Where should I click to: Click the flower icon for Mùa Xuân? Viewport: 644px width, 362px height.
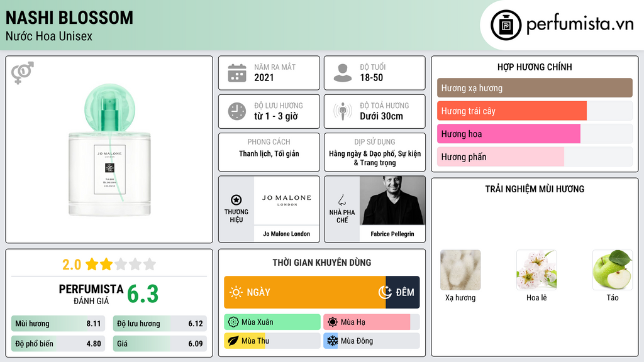233,322
